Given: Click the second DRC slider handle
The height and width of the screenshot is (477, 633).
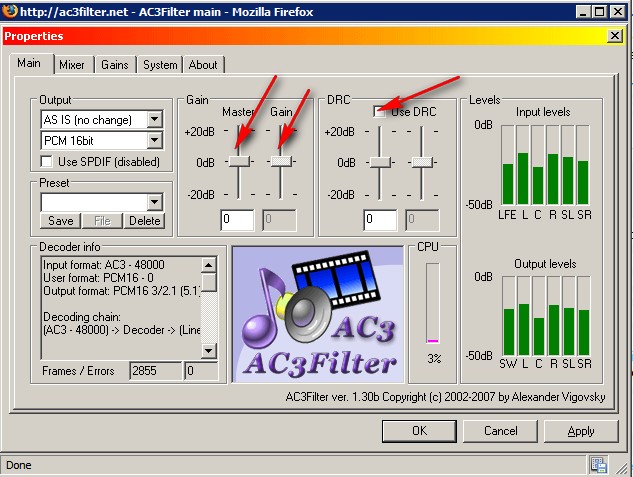Looking at the screenshot, I should 422,162.
